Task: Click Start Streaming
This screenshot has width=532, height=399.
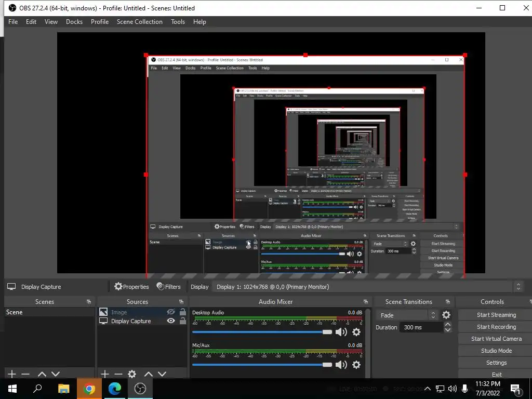Action: [x=496, y=315]
